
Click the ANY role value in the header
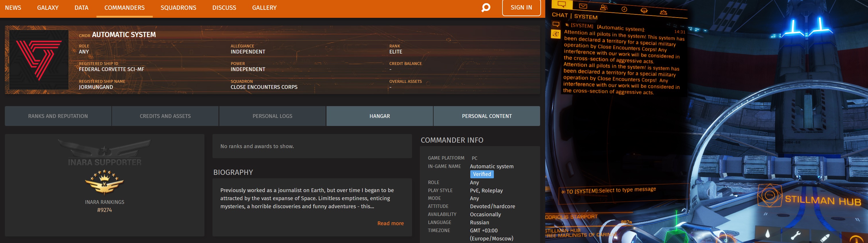[x=84, y=52]
